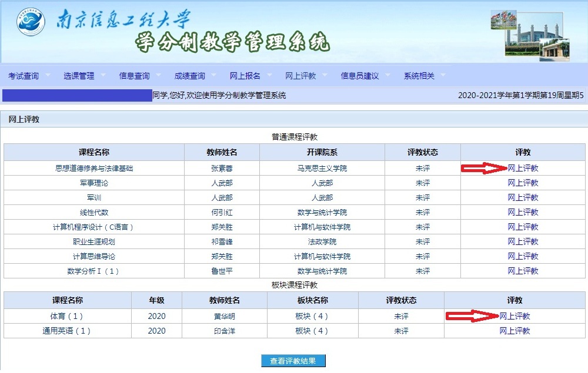Open evaluation link for 计算机程序设计（C语言）
Viewport: 588px width, 373px height.
point(523,227)
